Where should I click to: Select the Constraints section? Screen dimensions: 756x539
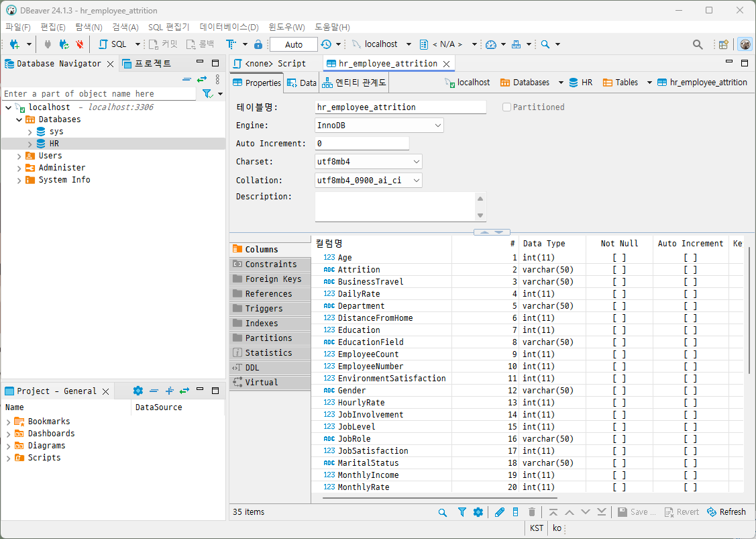270,264
